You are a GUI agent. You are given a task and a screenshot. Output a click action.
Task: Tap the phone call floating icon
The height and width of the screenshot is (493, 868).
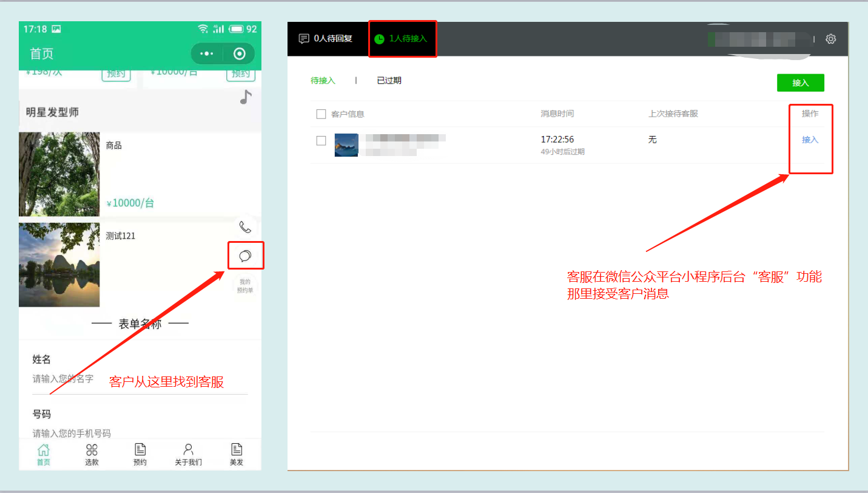(x=245, y=227)
